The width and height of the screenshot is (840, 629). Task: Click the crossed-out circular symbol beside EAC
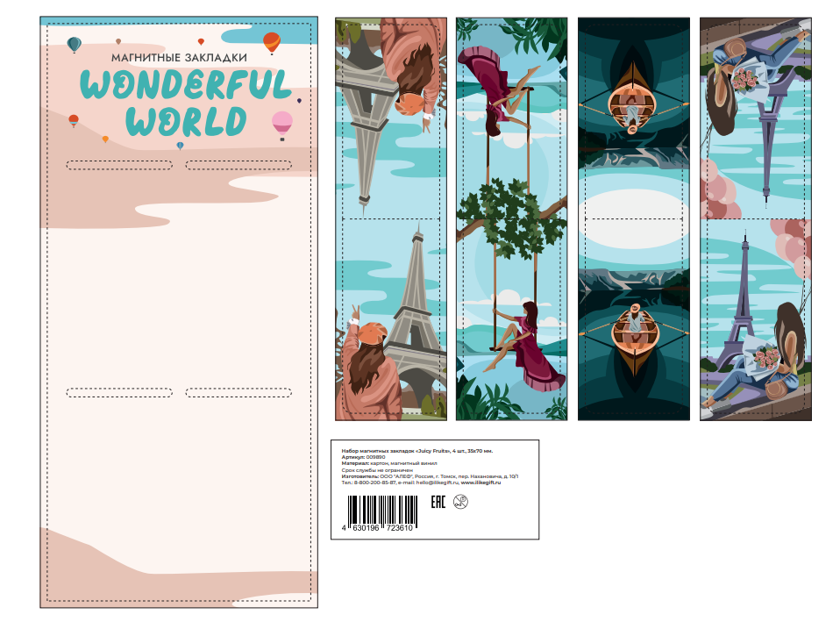click(460, 502)
